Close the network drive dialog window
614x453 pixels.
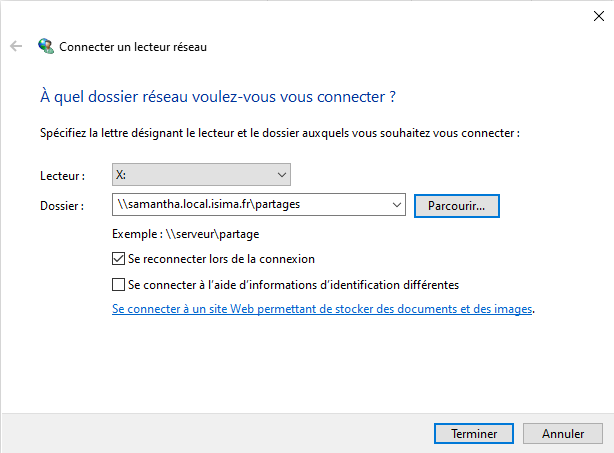click(596, 15)
